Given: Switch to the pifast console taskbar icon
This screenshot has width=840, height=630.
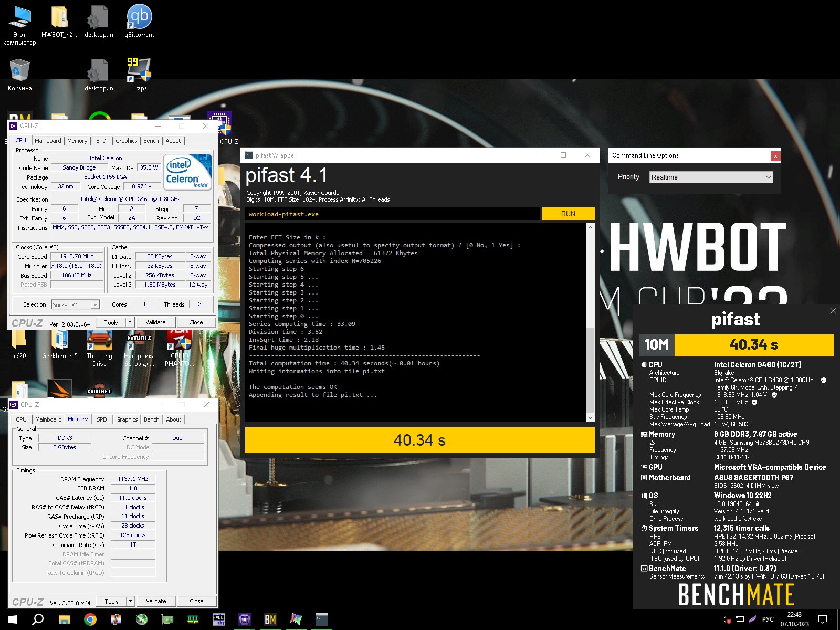Looking at the screenshot, I should [x=322, y=619].
